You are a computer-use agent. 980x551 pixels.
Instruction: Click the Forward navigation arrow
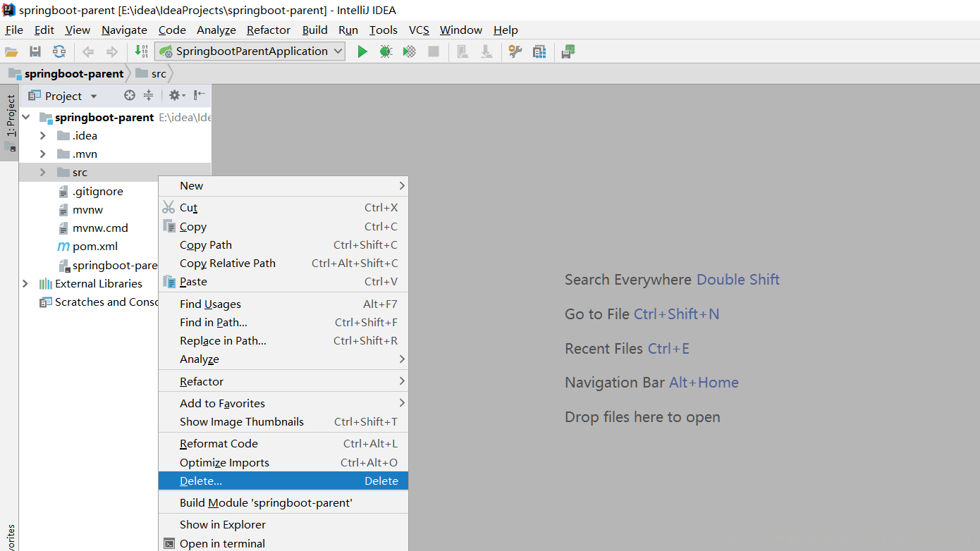[x=111, y=51]
